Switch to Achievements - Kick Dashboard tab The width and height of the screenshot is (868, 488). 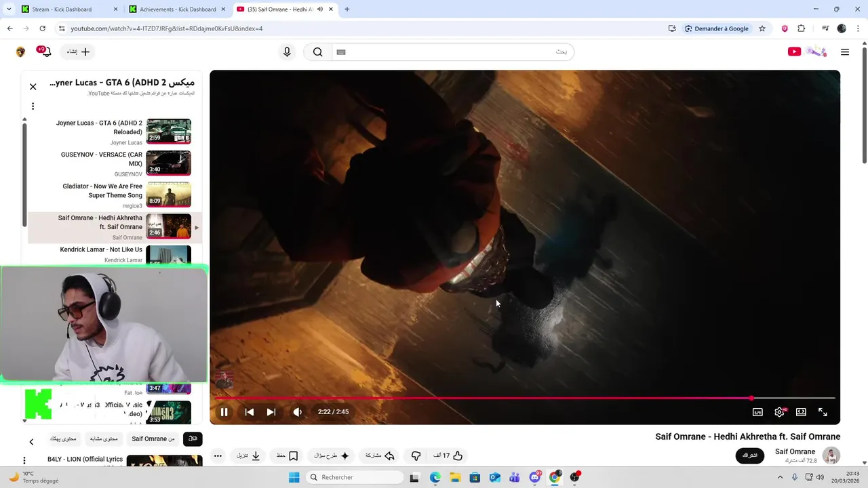pos(178,9)
